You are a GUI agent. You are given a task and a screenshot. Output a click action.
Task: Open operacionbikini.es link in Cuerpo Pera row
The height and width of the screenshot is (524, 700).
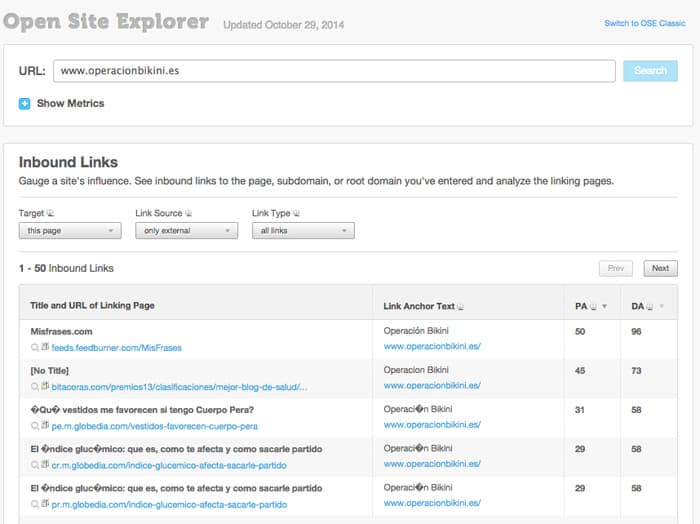pos(432,425)
